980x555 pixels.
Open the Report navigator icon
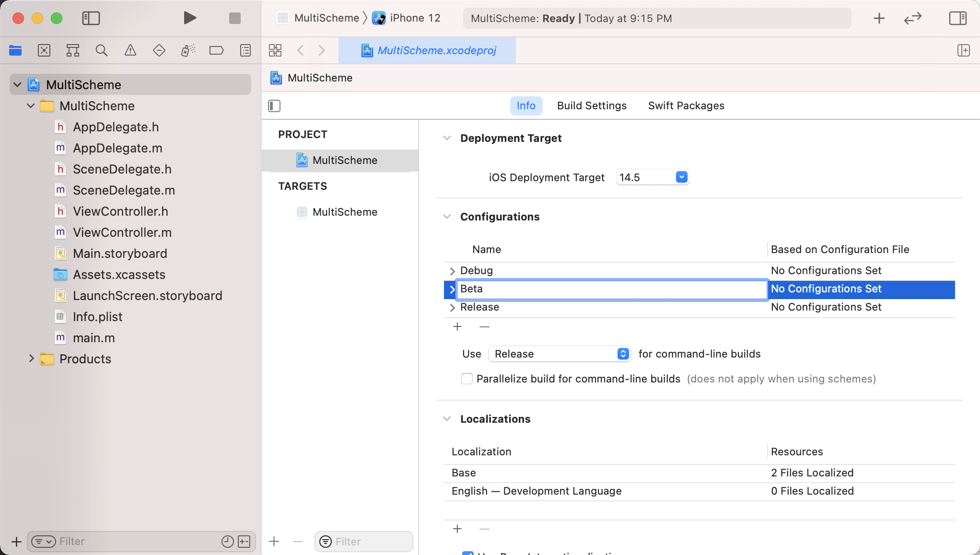click(x=245, y=50)
